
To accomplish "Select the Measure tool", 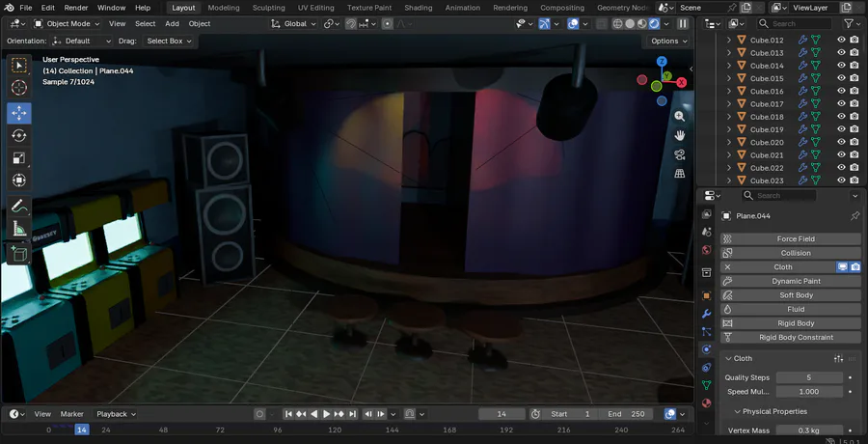I will point(19,229).
